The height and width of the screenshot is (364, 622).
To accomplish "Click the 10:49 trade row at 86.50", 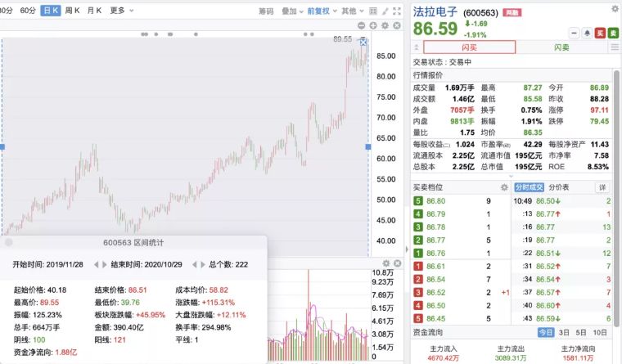I will point(562,201).
